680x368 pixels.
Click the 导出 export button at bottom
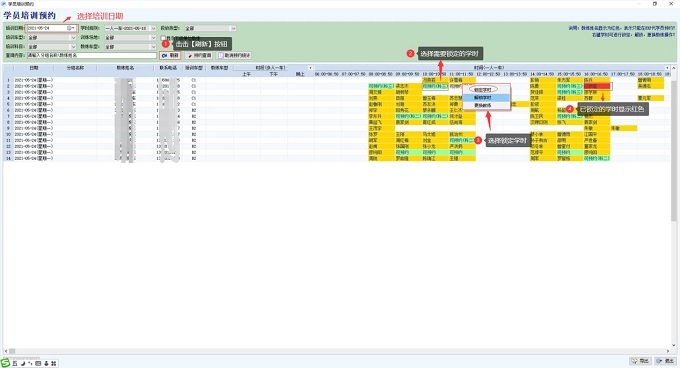click(x=641, y=361)
